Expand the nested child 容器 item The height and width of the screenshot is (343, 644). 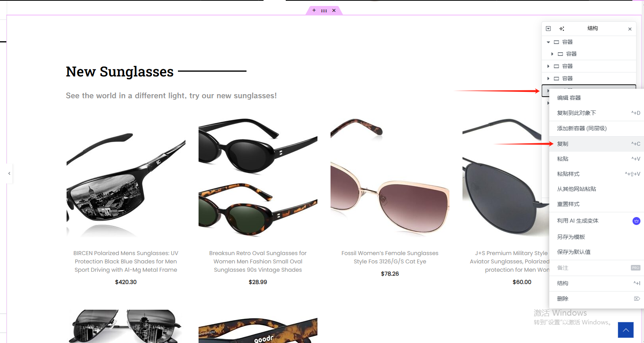coord(552,54)
